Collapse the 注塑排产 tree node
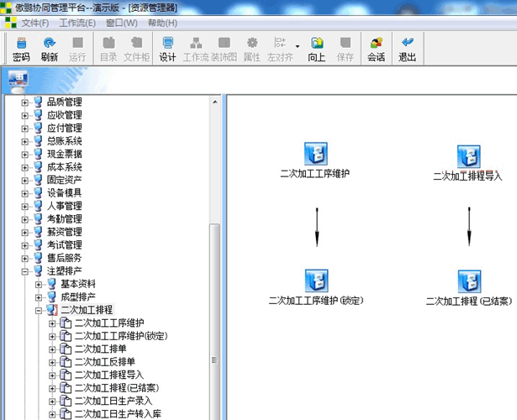This screenshot has height=420, width=517. (25, 271)
